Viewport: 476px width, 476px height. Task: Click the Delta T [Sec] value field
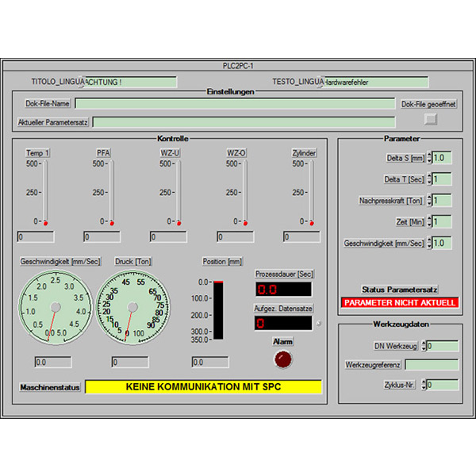point(442,179)
